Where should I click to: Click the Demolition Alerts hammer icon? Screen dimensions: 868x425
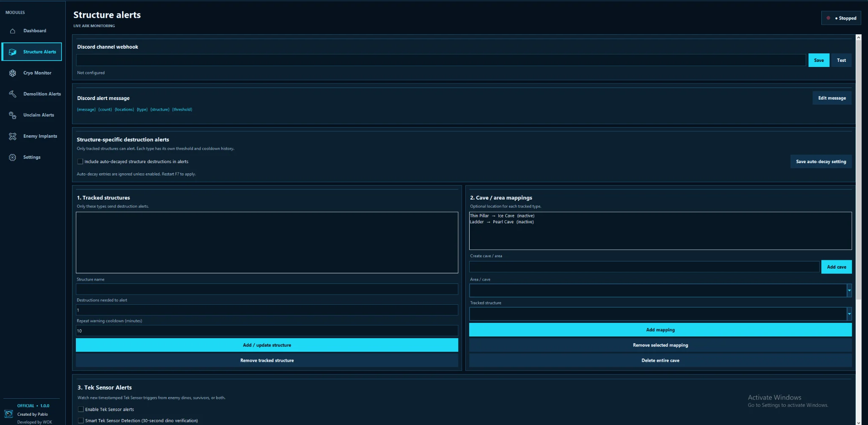click(x=13, y=94)
